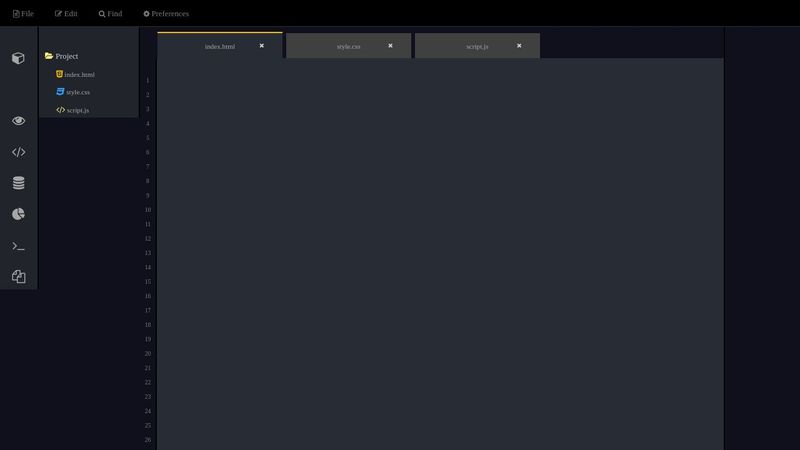
Task: Open Preferences from the top bar
Action: pyautogui.click(x=166, y=14)
